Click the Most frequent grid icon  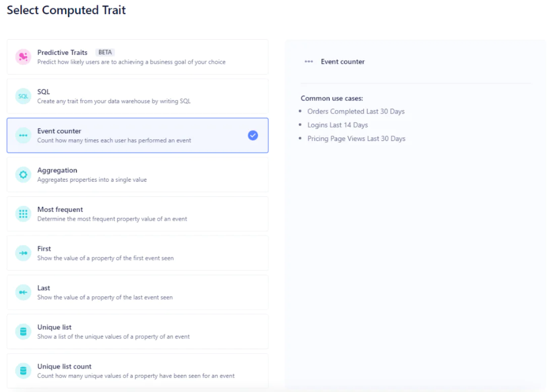(23, 214)
